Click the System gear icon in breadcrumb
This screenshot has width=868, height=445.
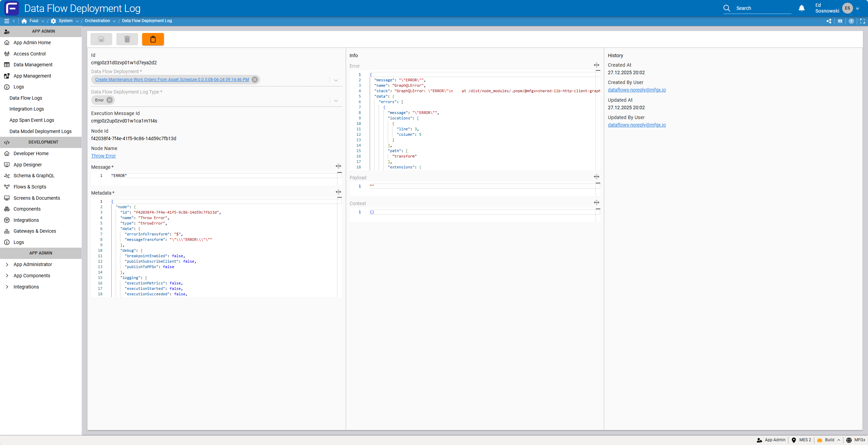[53, 21]
